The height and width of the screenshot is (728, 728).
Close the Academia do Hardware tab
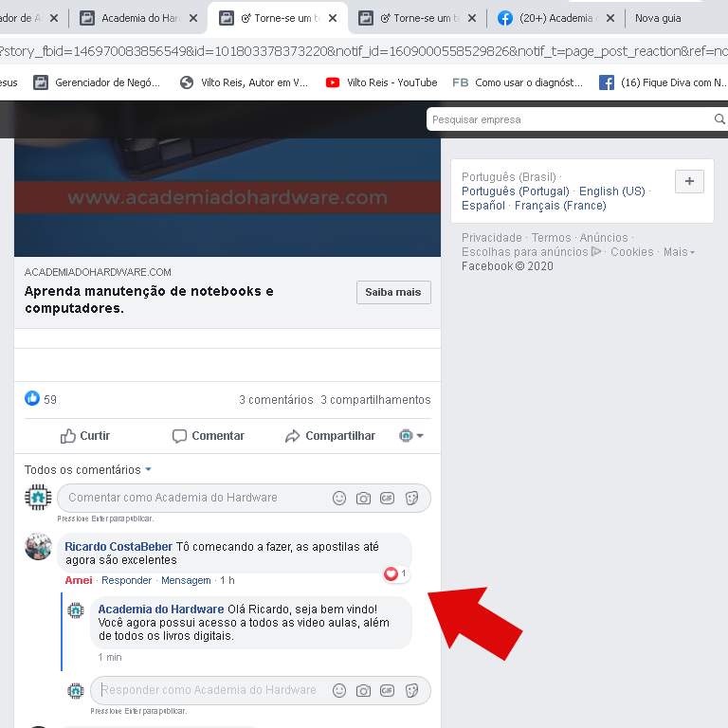(x=193, y=18)
